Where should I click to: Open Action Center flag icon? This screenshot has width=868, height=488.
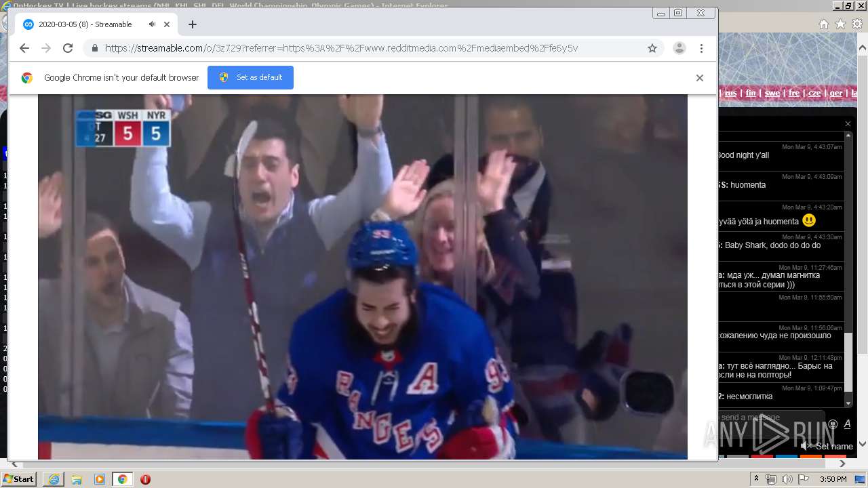804,479
